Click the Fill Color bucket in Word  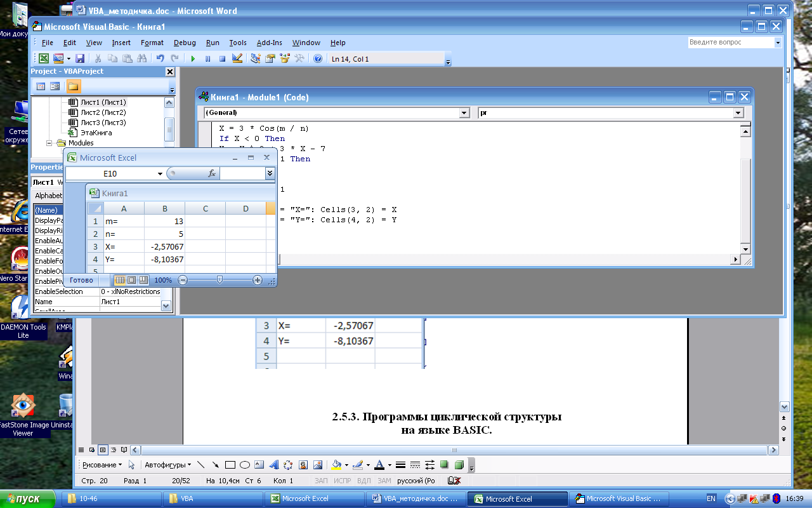tap(336, 465)
